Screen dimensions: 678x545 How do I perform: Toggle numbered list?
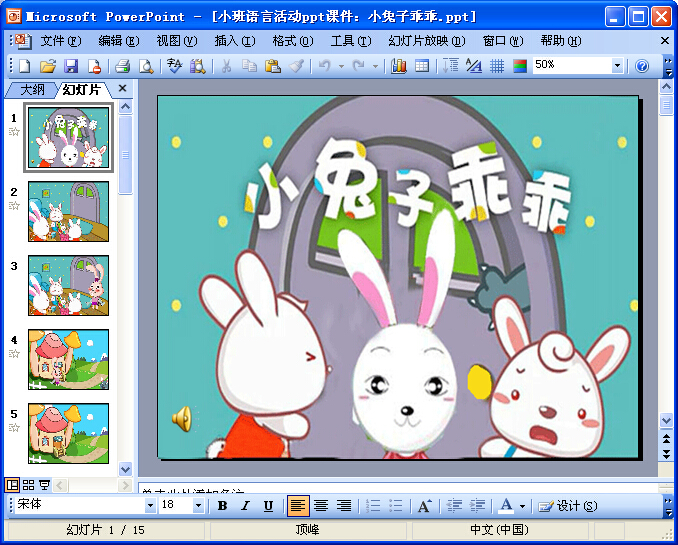pyautogui.click(x=373, y=506)
